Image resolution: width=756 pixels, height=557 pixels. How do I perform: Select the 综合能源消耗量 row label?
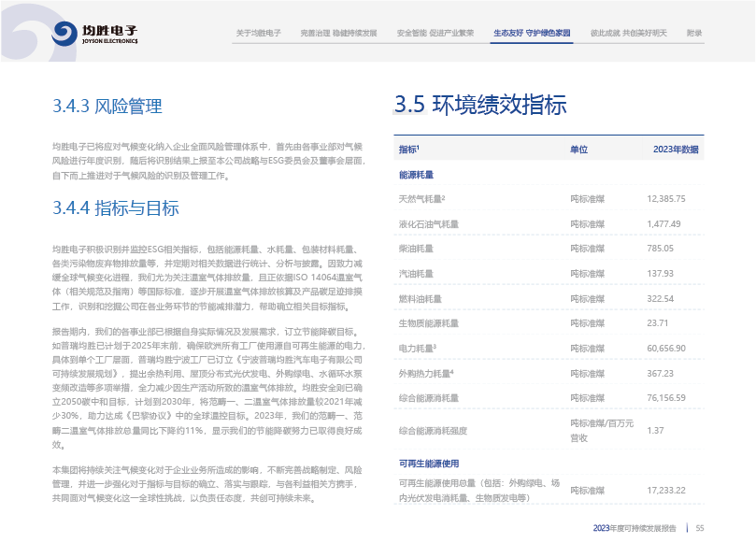(x=428, y=397)
